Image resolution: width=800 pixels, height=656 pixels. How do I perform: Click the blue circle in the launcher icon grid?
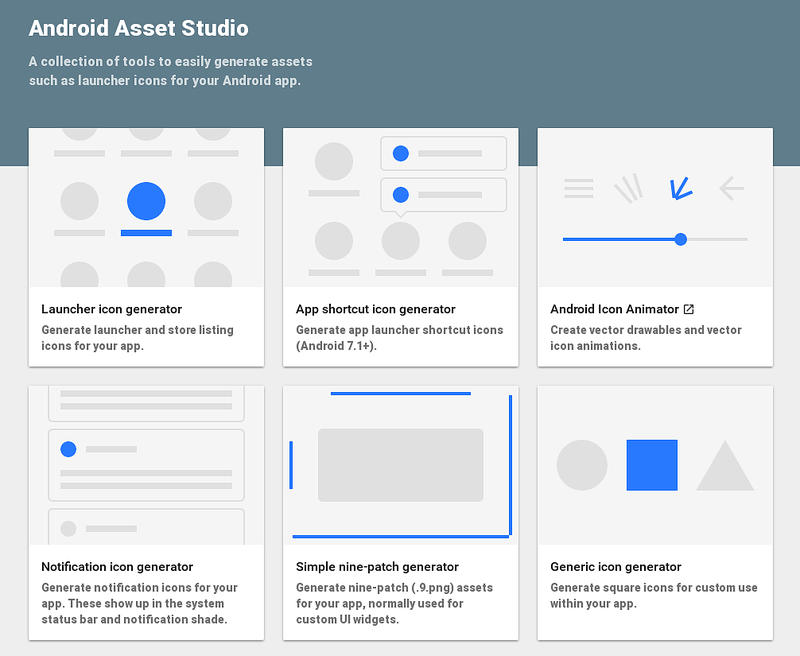(x=146, y=201)
